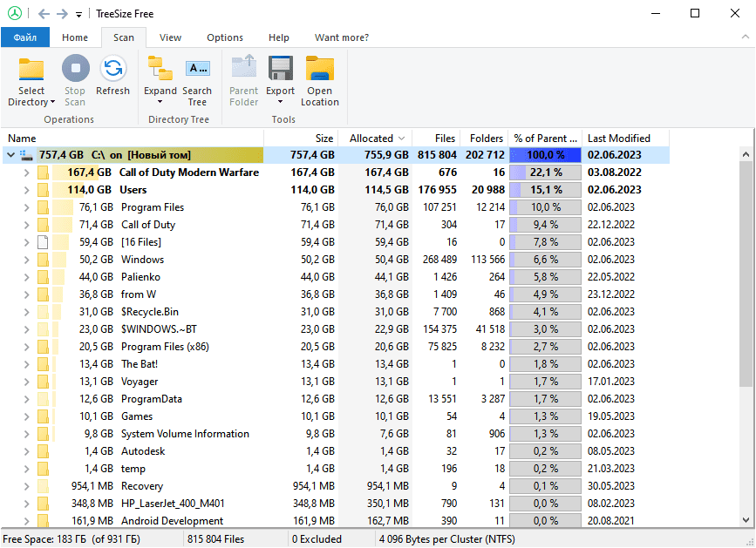Sort by the Name column header
This screenshot has width=756, height=548.
click(x=133, y=139)
